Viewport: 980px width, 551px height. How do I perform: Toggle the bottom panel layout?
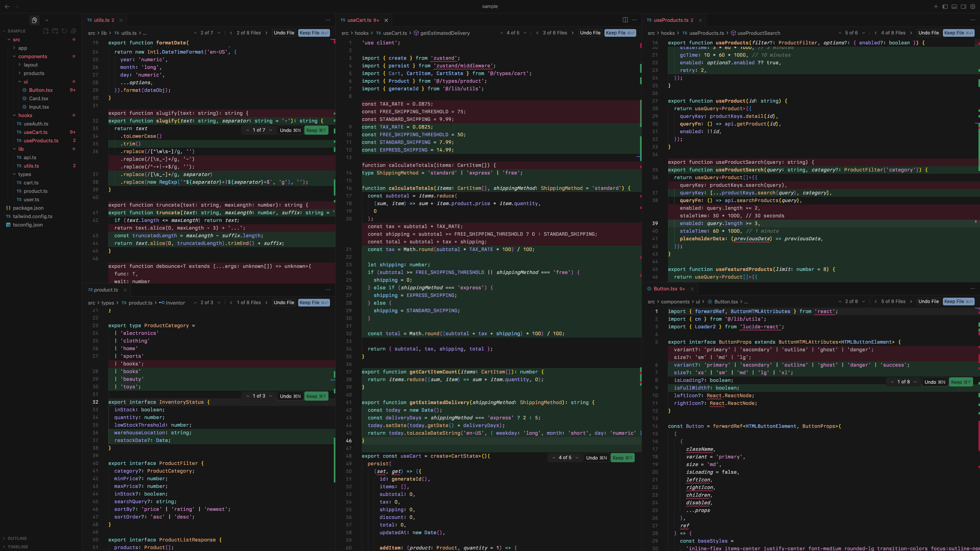pyautogui.click(x=954, y=7)
